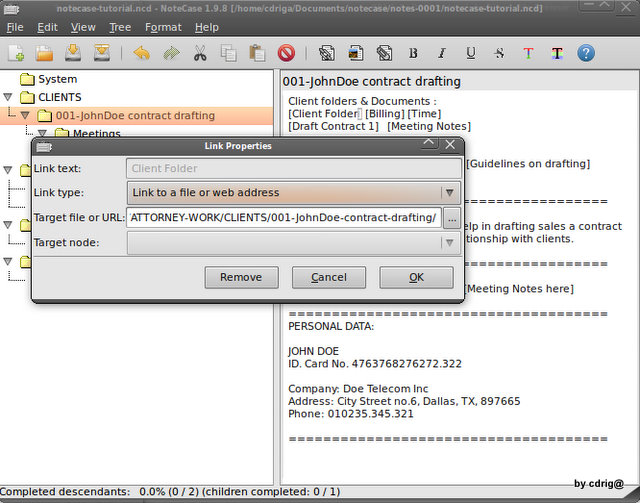Click the [Guidelines on drafting] link
Screen dimensions: 640x503
pos(528,164)
